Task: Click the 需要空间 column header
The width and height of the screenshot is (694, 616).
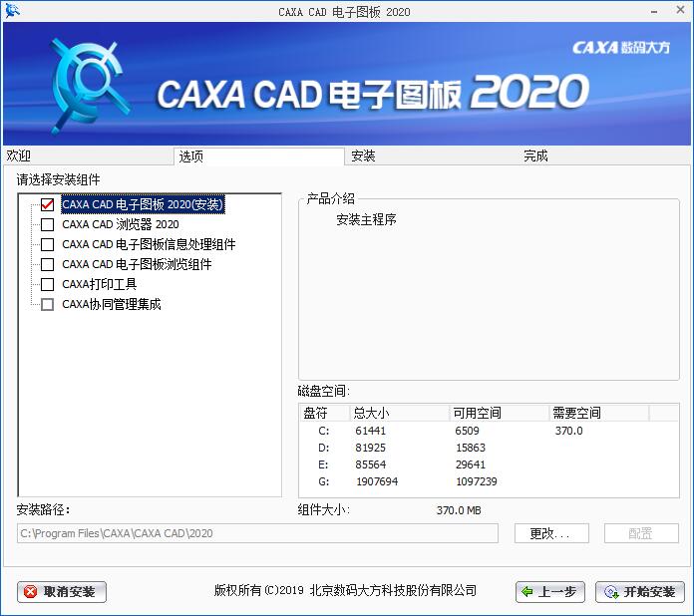Action: (x=599, y=413)
